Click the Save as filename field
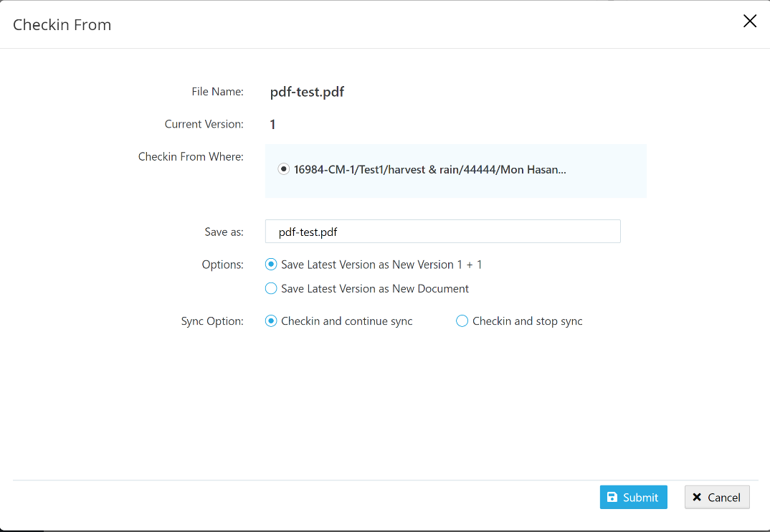The image size is (770, 532). (442, 232)
